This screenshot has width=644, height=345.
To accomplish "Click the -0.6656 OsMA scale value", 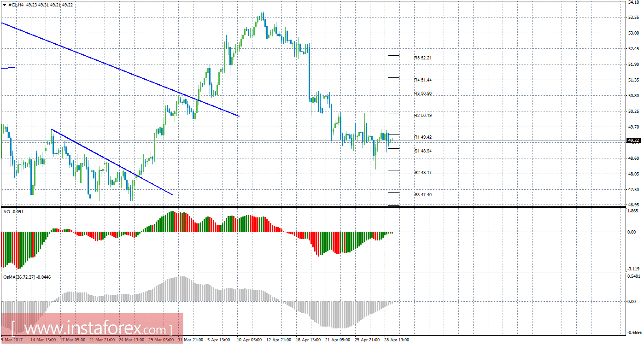I will pos(634,333).
